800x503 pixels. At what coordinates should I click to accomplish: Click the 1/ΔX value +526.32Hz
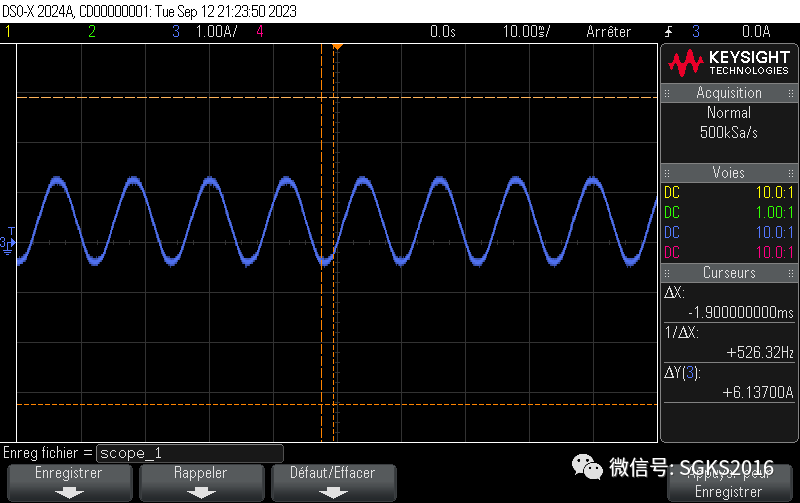point(760,353)
